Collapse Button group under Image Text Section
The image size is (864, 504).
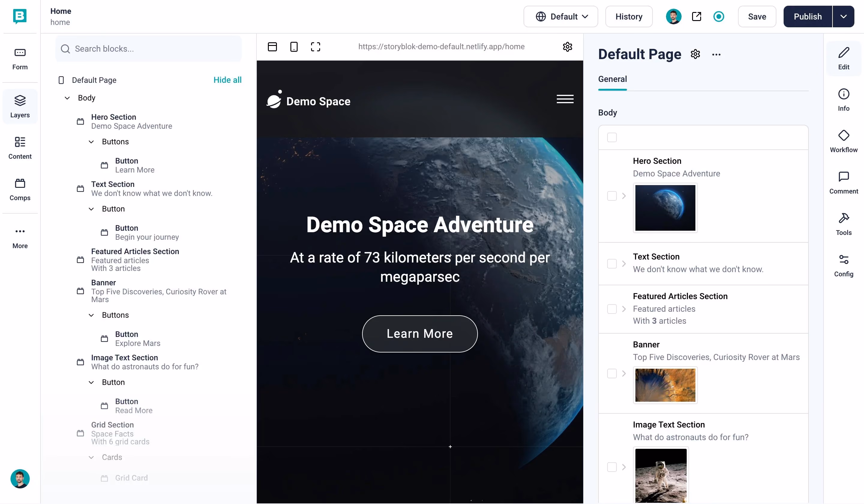coord(91,382)
